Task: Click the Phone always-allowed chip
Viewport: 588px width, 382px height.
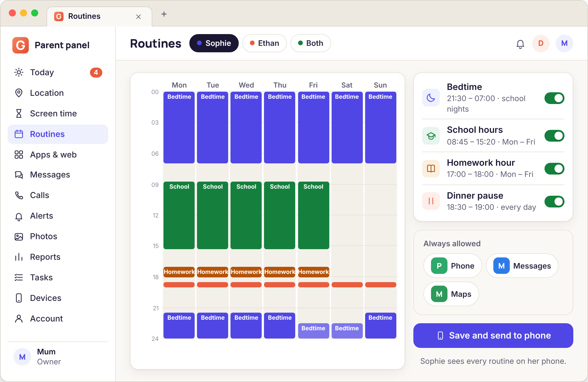Action: 453,266
